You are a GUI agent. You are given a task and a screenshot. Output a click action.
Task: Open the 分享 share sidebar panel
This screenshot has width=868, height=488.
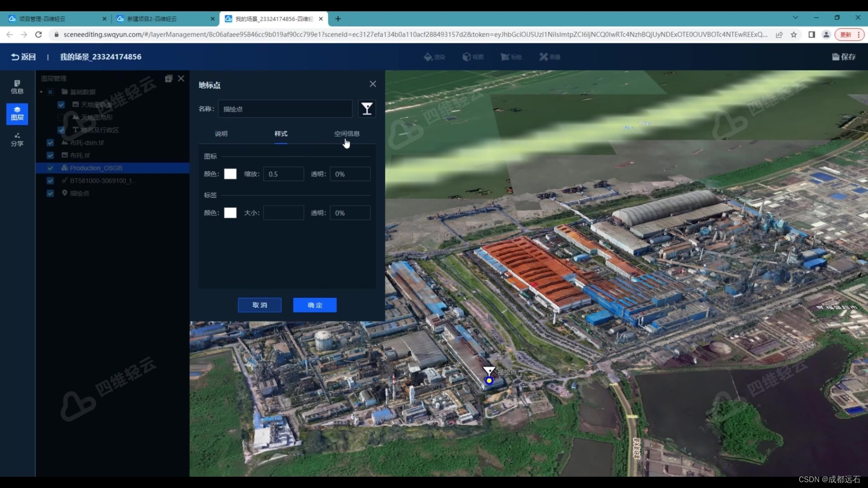tap(17, 139)
